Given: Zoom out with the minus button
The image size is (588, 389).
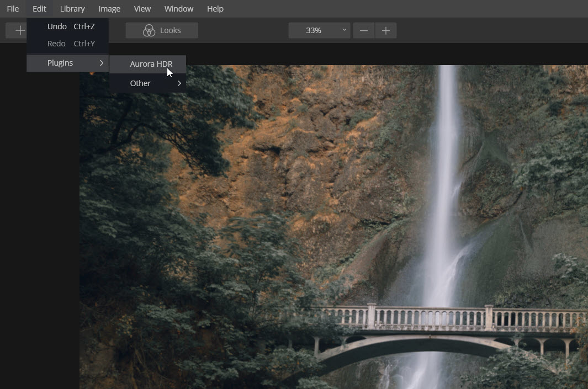Looking at the screenshot, I should click(x=364, y=30).
